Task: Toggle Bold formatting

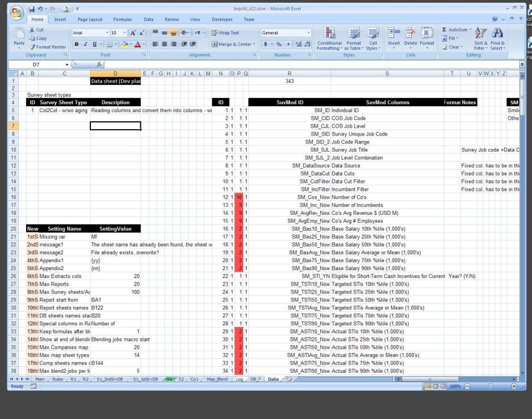Action: [x=77, y=44]
